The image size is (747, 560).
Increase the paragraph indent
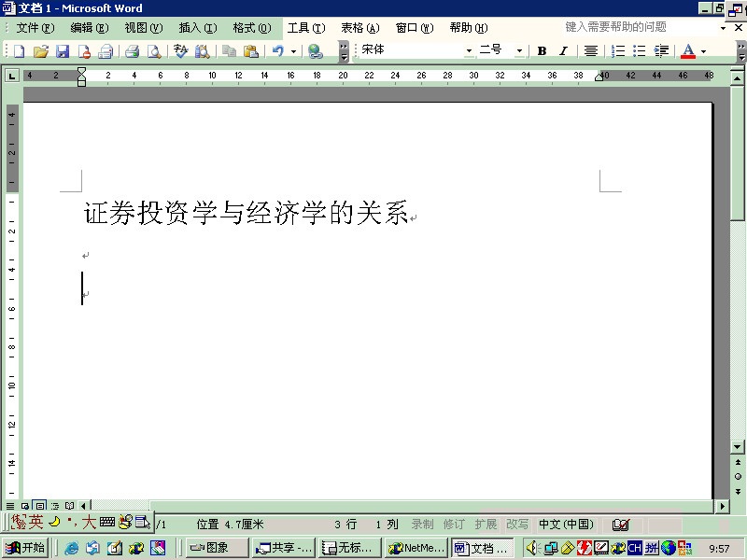661,51
